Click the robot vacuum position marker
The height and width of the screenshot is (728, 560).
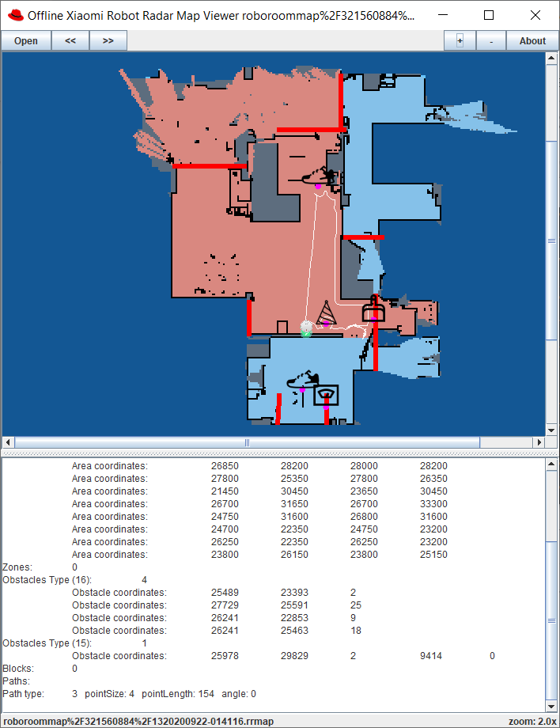(306, 328)
